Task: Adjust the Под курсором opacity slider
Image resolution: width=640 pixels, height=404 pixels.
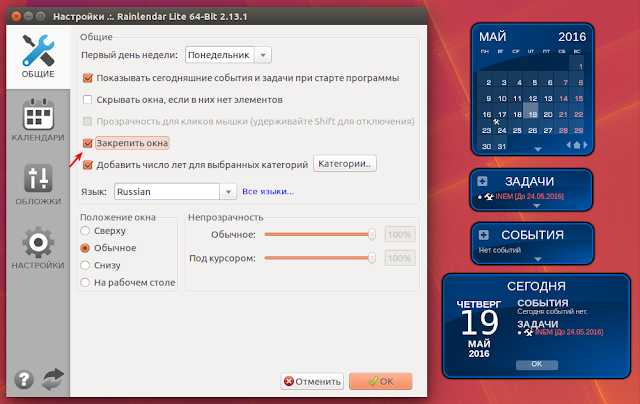Action: [320, 258]
